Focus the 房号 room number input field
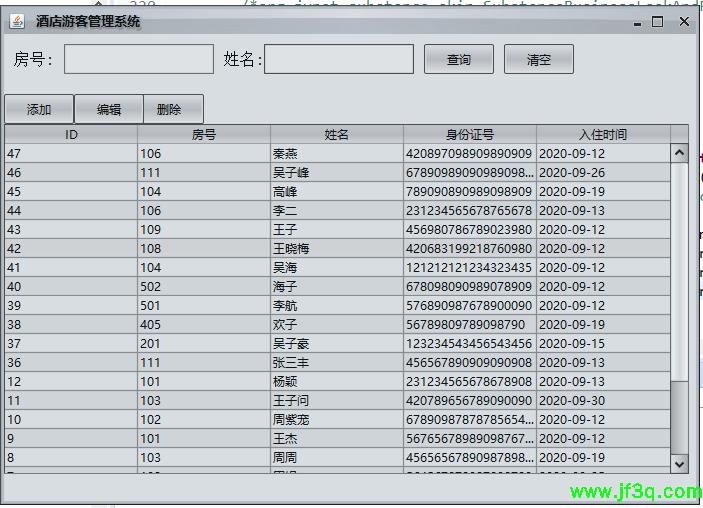This screenshot has width=703, height=508. 139,60
